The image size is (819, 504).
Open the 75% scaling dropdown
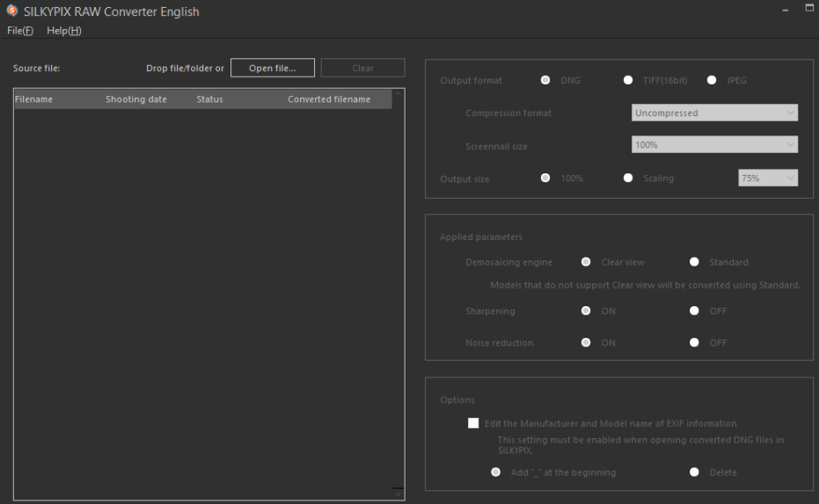click(x=768, y=178)
